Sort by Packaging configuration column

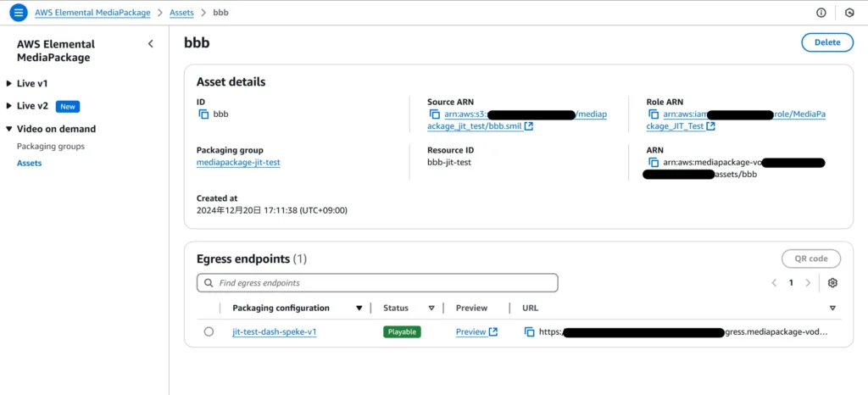click(359, 309)
